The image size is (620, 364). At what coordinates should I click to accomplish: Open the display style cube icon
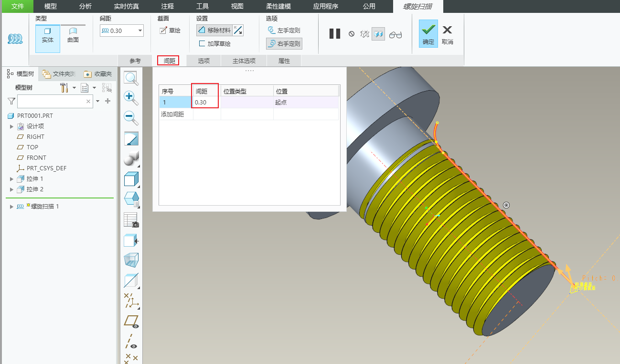pos(131,179)
